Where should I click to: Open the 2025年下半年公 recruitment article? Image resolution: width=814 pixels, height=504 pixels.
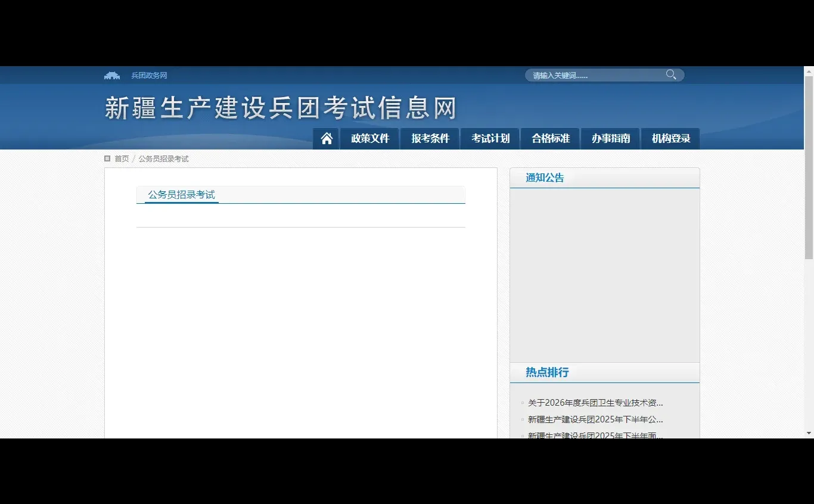pos(595,419)
